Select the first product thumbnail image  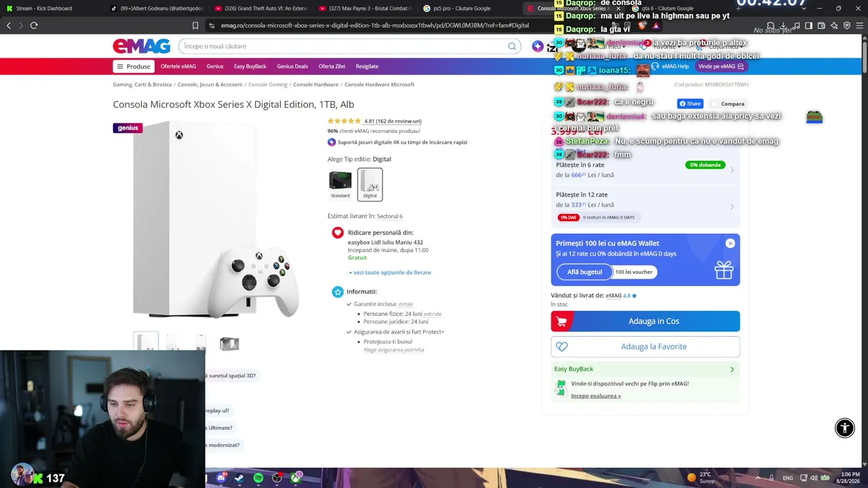[146, 342]
